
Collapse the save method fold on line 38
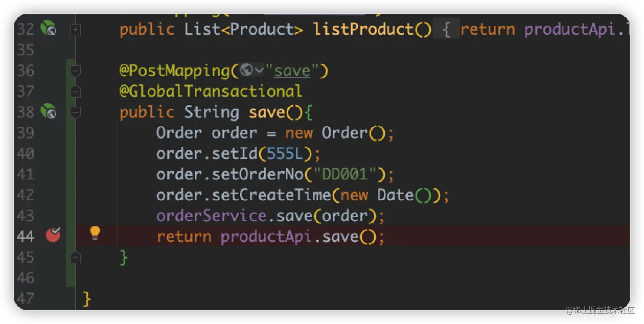click(x=75, y=112)
